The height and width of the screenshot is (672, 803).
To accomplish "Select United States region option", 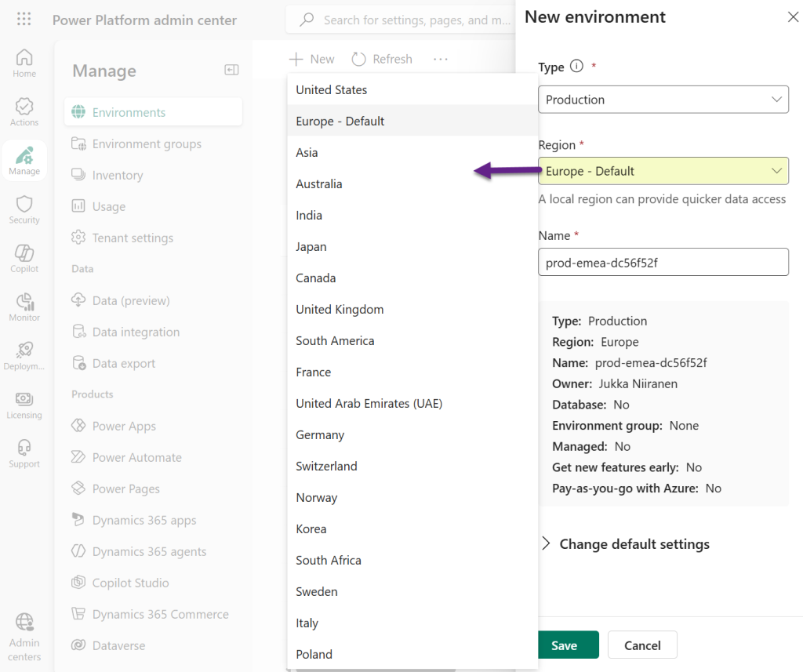I will pyautogui.click(x=412, y=89).
